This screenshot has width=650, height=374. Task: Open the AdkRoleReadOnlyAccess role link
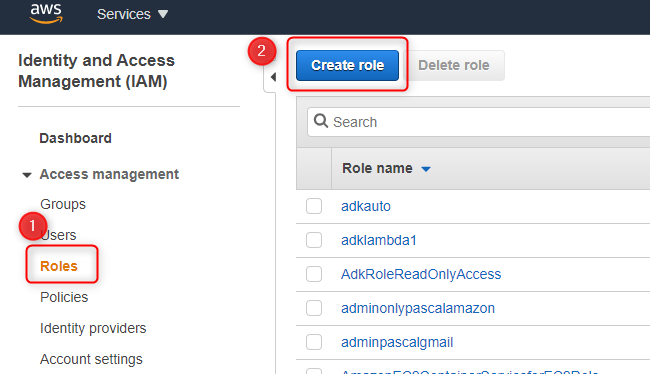pos(421,274)
